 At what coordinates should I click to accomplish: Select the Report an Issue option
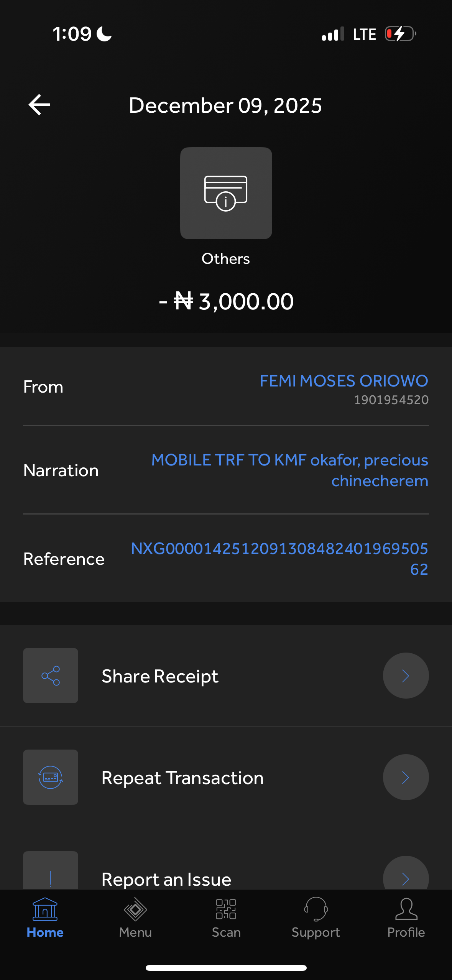166,879
